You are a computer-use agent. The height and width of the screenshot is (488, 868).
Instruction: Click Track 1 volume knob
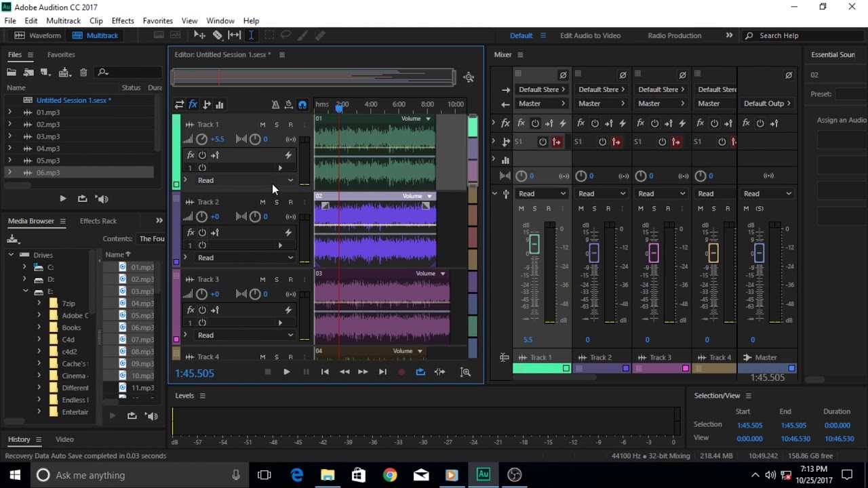[201, 139]
